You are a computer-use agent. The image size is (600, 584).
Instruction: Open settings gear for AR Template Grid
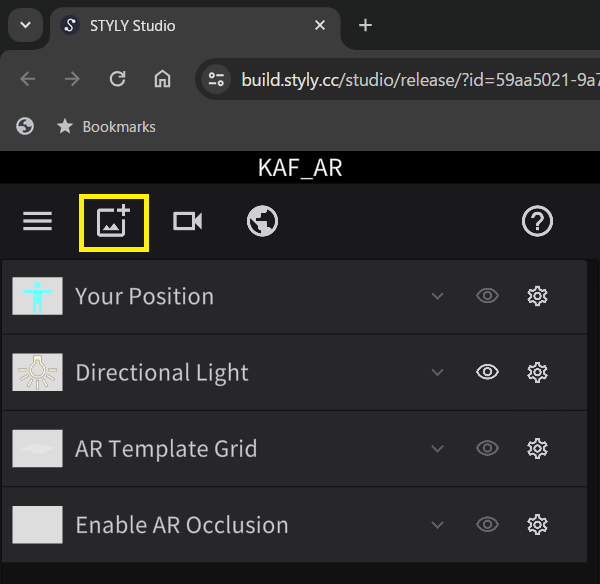tap(538, 448)
